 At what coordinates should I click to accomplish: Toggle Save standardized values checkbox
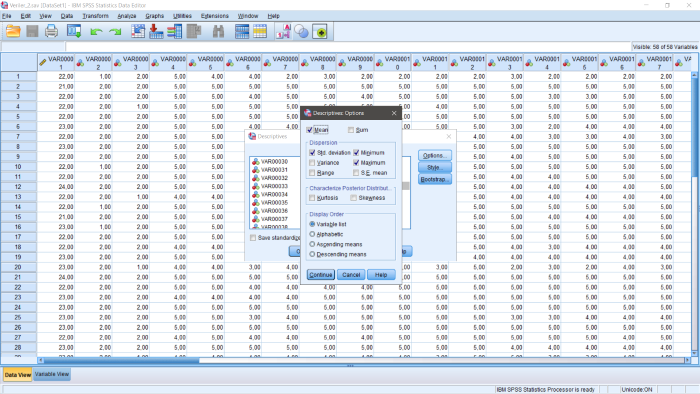[x=253, y=238]
